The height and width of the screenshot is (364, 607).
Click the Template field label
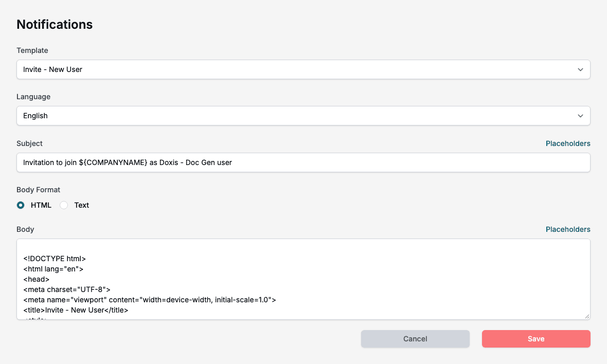[x=32, y=51]
